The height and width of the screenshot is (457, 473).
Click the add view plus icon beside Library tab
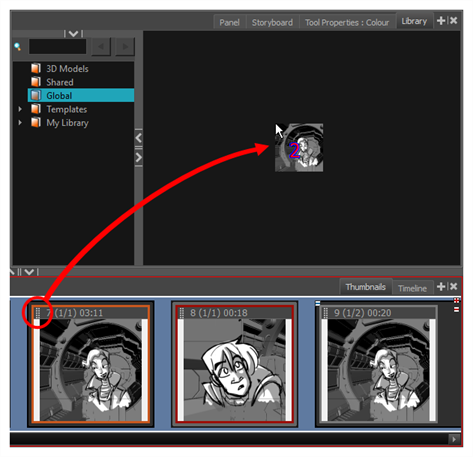coord(441,21)
